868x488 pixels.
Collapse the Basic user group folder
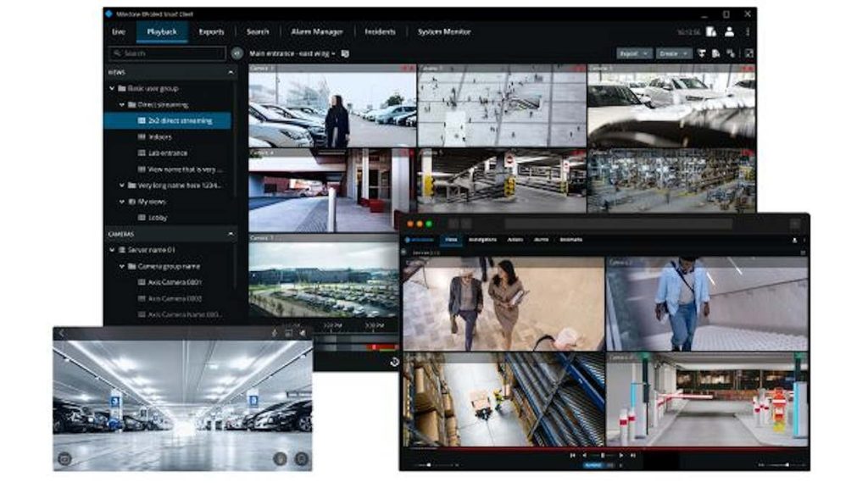pos(112,88)
